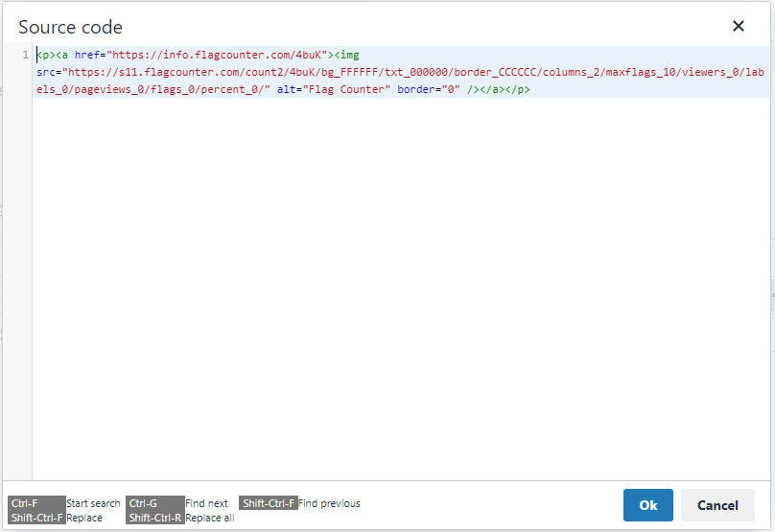The width and height of the screenshot is (775, 532).
Task: Click the Shift-Ctrl-R shortcut label
Action: (155, 518)
